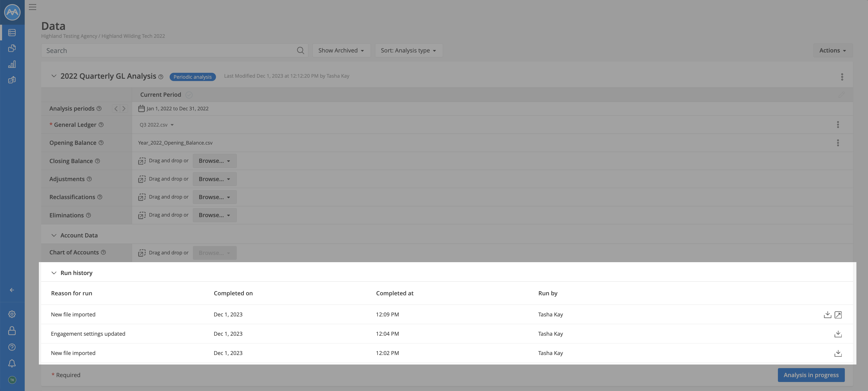Open the library sidebar icon below chart
Viewport: 868px width, 391px height.
click(12, 80)
